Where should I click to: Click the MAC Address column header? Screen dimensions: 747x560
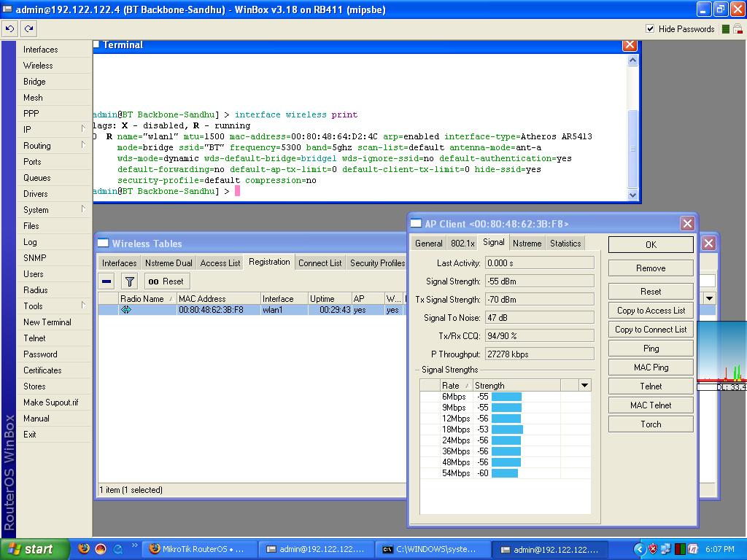(218, 298)
